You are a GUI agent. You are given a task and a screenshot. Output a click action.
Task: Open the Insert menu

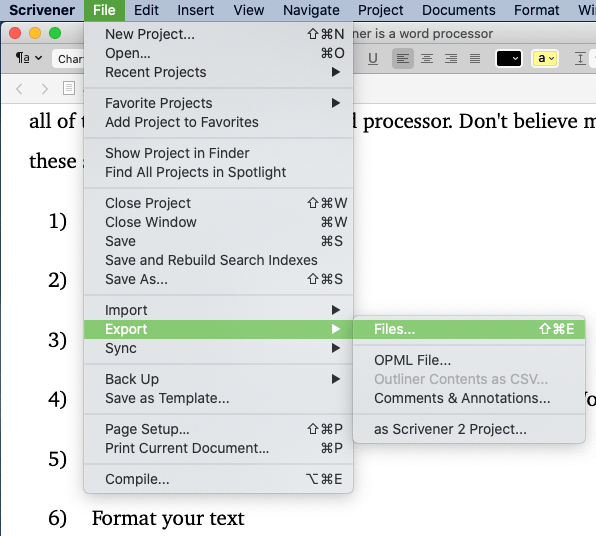tap(196, 10)
